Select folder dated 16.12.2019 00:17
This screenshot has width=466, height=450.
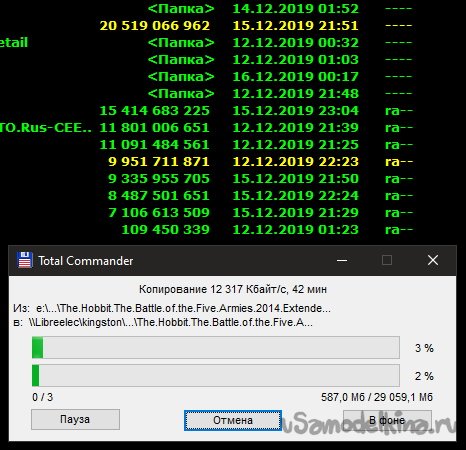tap(207, 77)
